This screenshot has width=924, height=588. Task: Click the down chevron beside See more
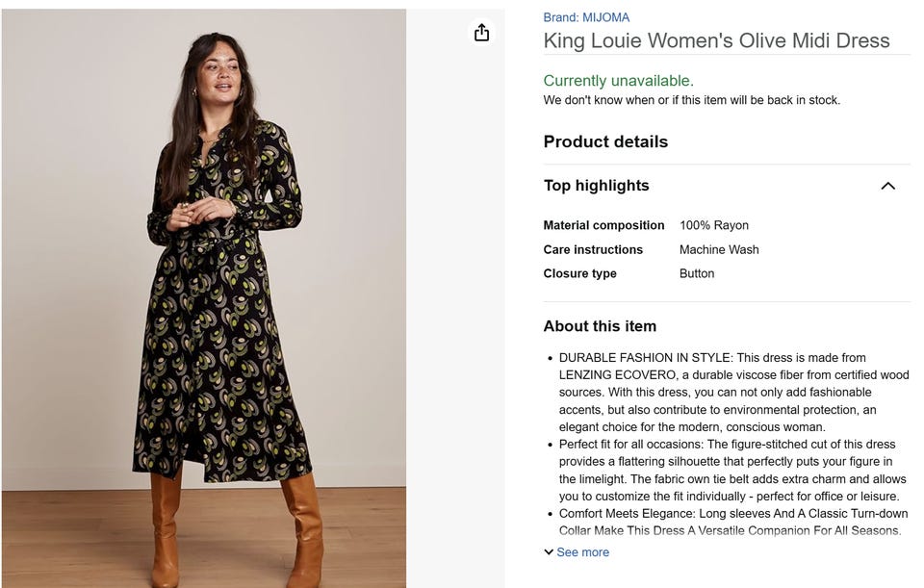pos(549,552)
